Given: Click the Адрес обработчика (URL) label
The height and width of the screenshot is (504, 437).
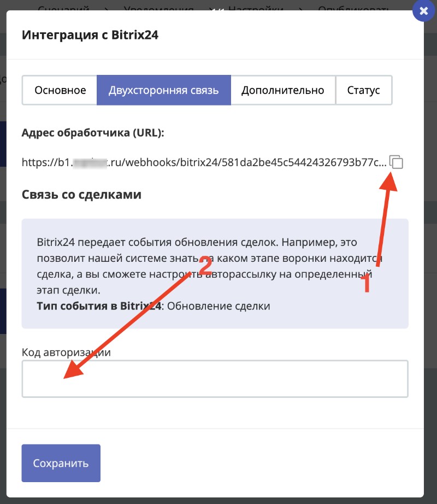Looking at the screenshot, I should coord(93,133).
